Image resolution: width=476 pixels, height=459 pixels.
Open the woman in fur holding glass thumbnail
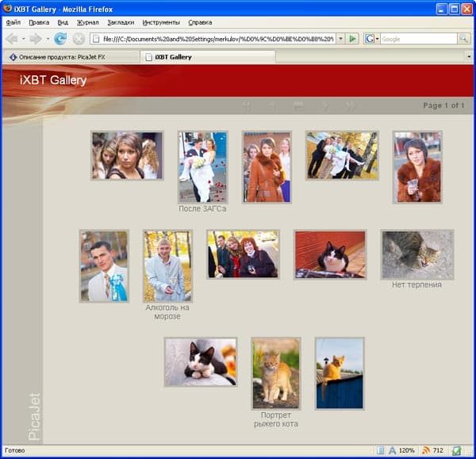point(417,166)
